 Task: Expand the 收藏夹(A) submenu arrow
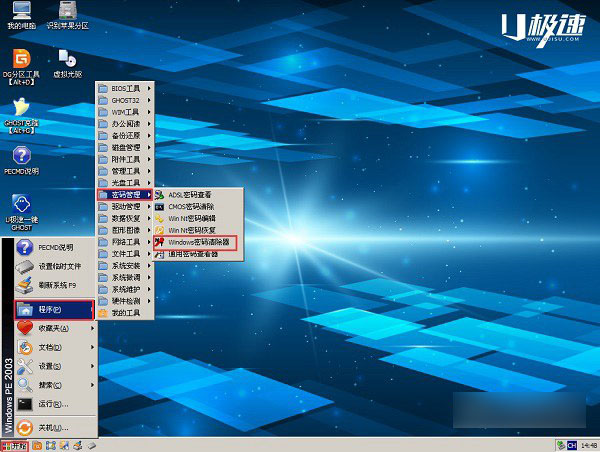92,328
